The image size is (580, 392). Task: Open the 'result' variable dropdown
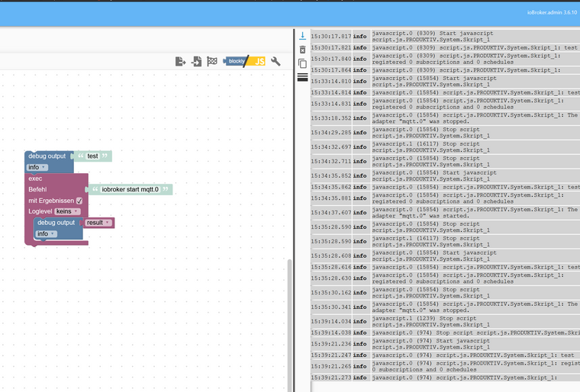pos(98,223)
